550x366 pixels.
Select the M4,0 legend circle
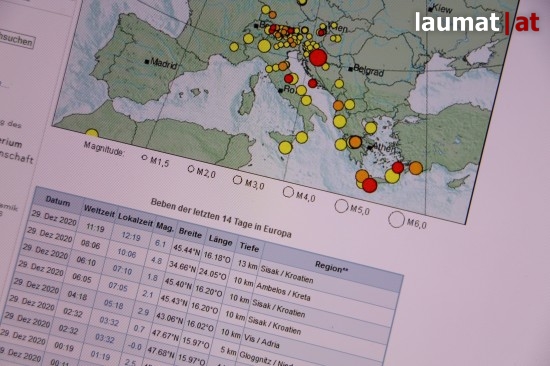(288, 192)
